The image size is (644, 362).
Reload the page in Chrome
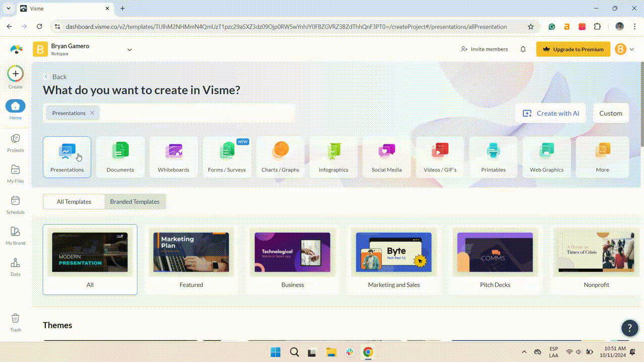click(39, 27)
